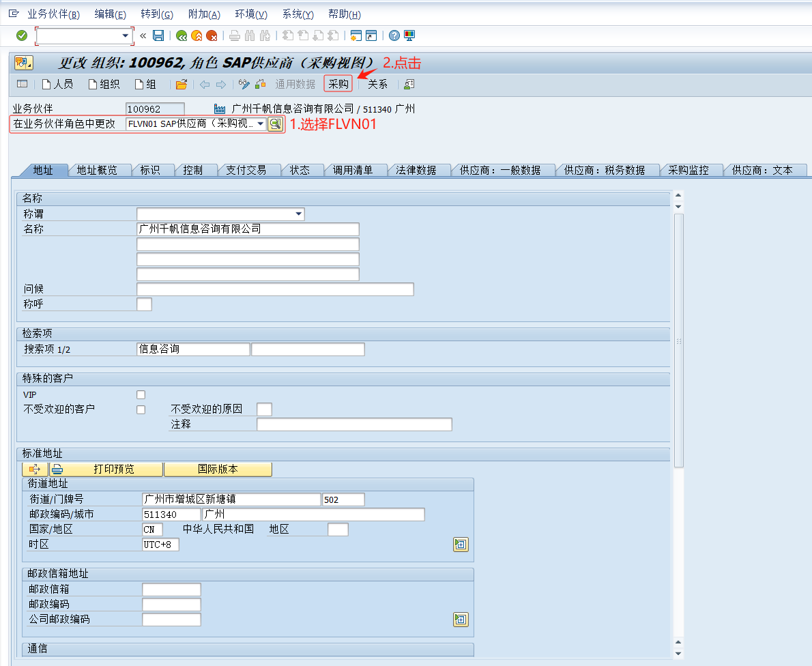Switch to the 地址概览 tab
The image size is (812, 666).
(x=97, y=171)
